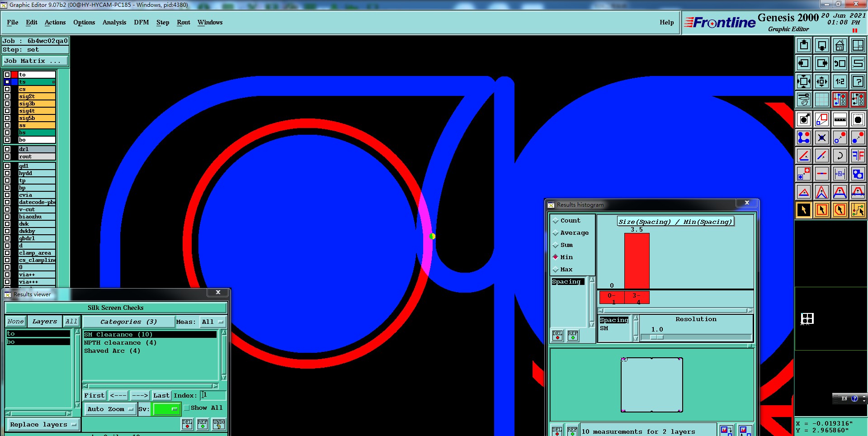Open the green Sv color dropdown
Image resolution: width=868 pixels, height=436 pixels.
pyautogui.click(x=166, y=409)
